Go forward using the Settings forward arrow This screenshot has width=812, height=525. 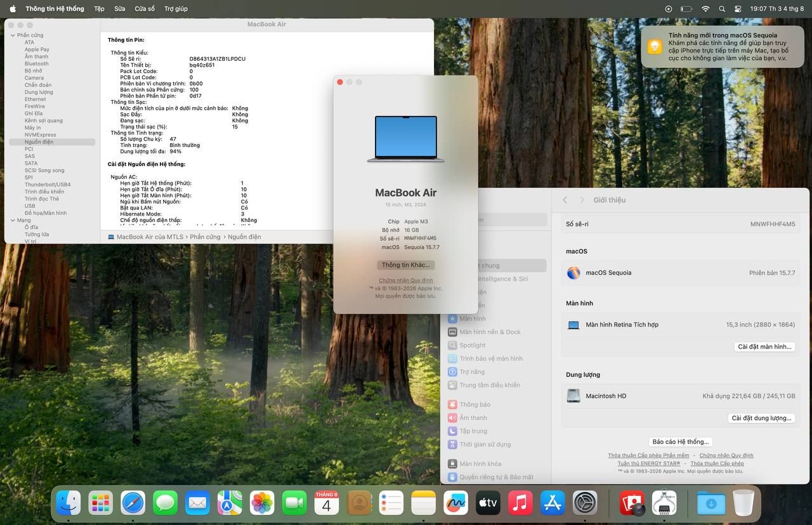(x=582, y=200)
